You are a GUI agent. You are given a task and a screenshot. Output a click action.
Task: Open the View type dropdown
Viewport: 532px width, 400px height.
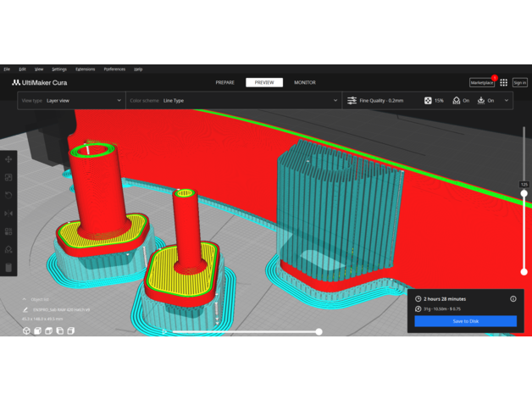[x=71, y=100]
